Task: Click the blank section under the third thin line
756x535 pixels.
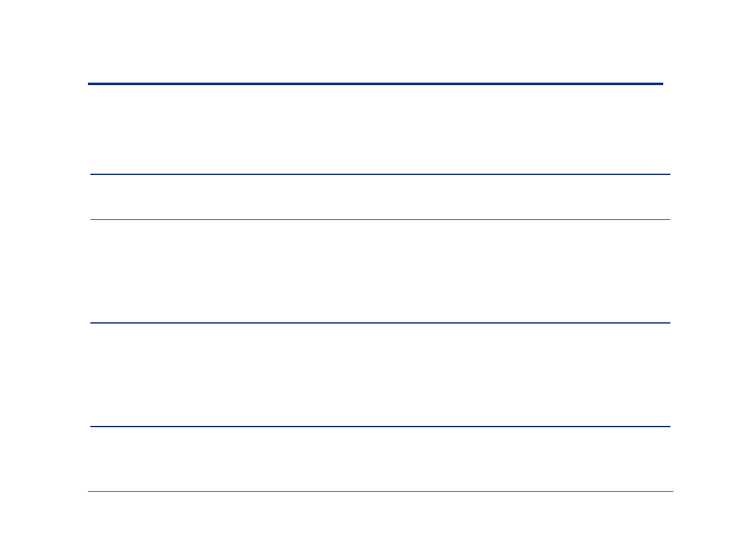Action: pos(380,374)
